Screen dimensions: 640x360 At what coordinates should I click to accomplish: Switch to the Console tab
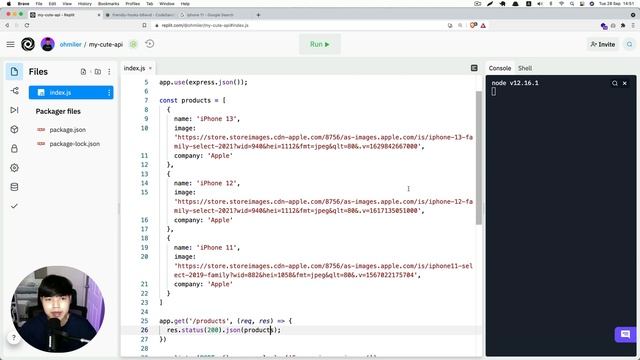(500, 68)
